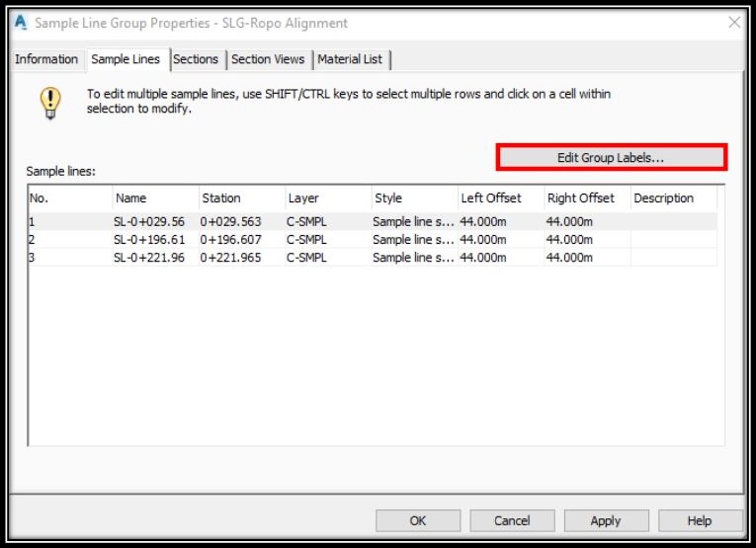Select the Sample Lines tab
This screenshot has height=548, width=756.
[126, 59]
